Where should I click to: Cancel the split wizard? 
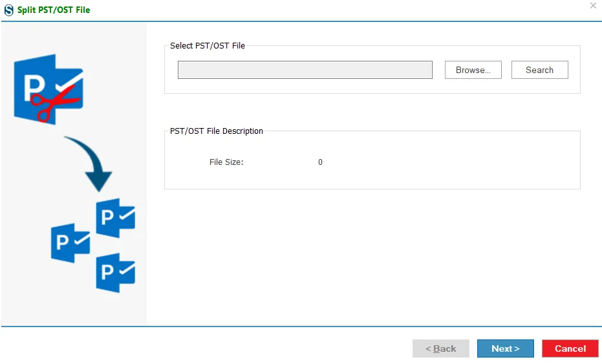[x=570, y=348]
